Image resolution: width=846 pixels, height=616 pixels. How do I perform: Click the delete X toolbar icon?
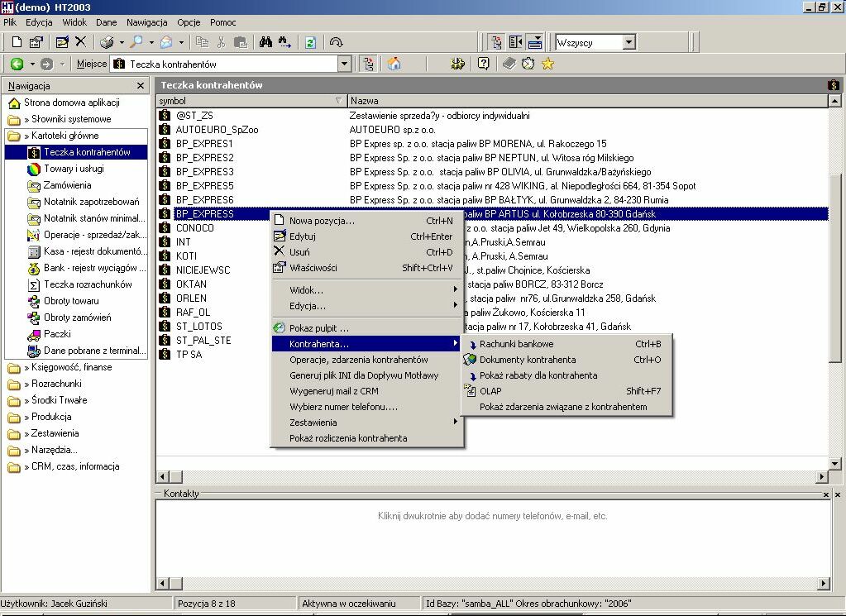[80, 41]
